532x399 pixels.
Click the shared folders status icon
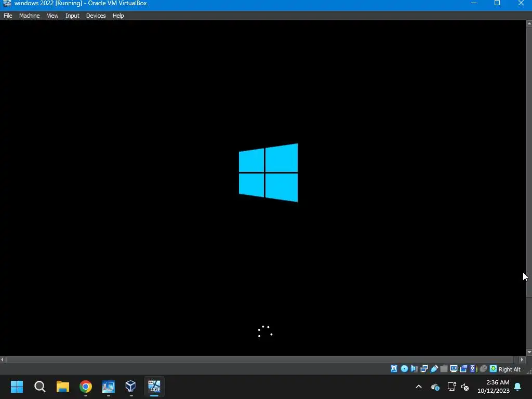[x=444, y=369]
